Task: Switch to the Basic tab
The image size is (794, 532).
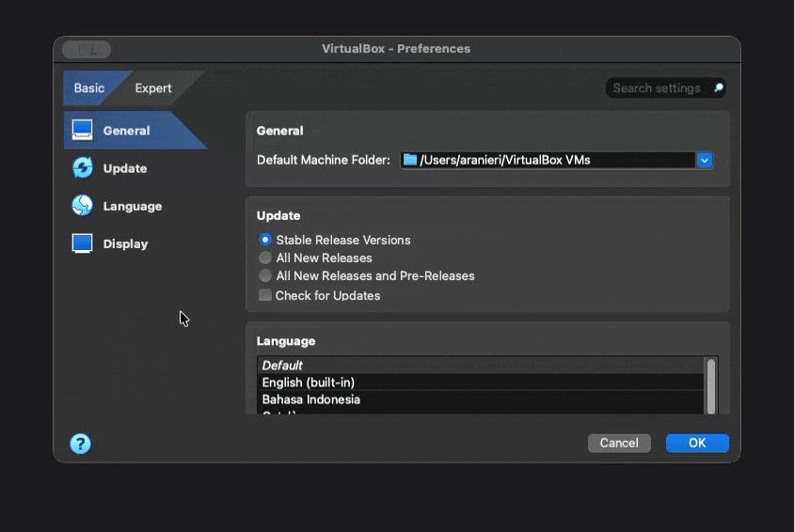Action: (x=89, y=88)
